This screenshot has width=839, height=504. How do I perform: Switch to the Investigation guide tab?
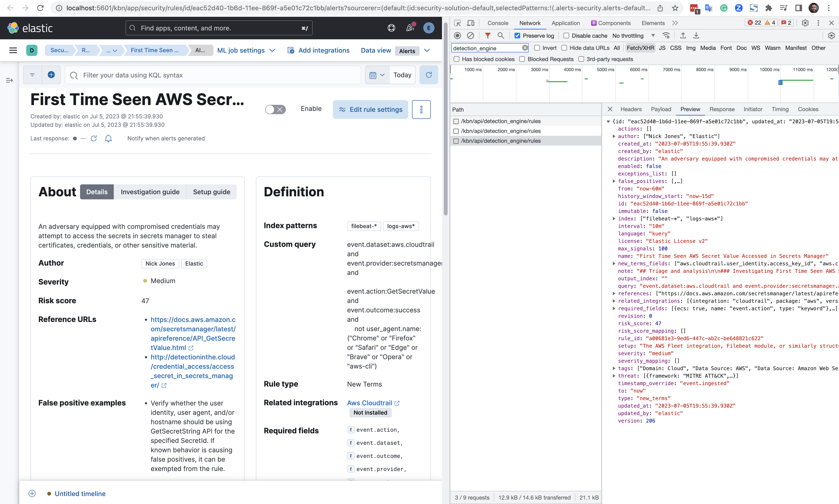click(x=150, y=192)
